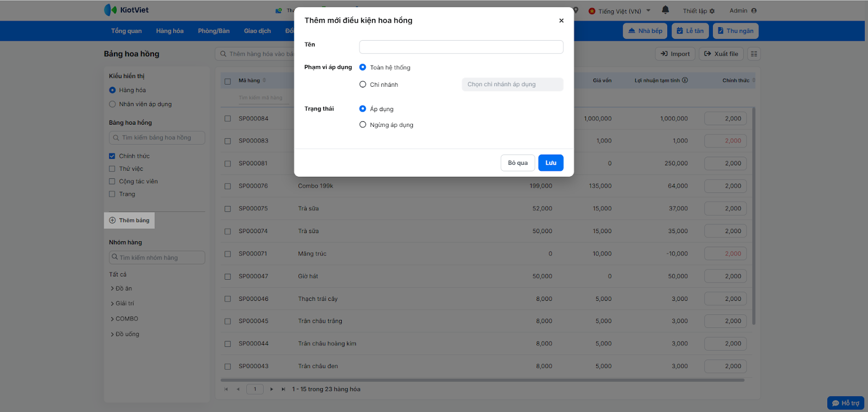The width and height of the screenshot is (868, 412).
Task: Expand the COMBO group
Action: tap(112, 319)
